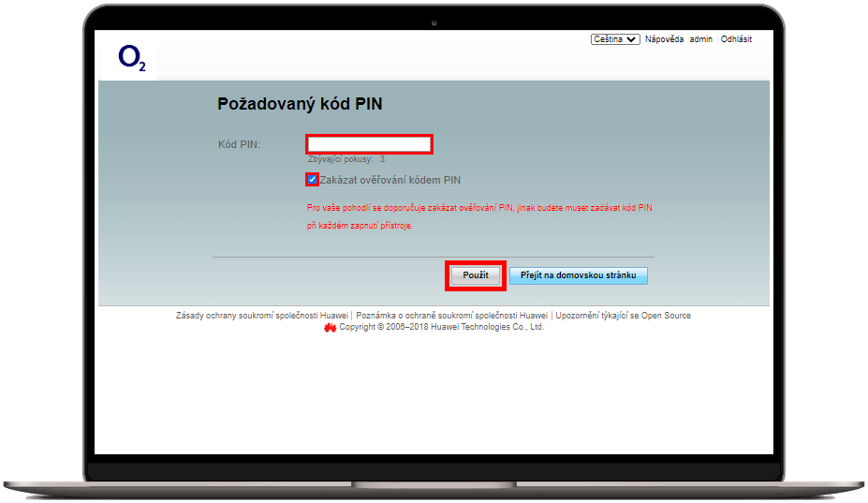Click the red Huawei logo in the footer
868x503 pixels.
pos(330,328)
